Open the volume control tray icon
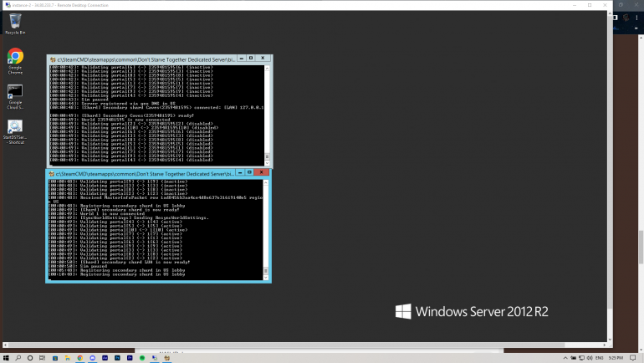 point(590,358)
